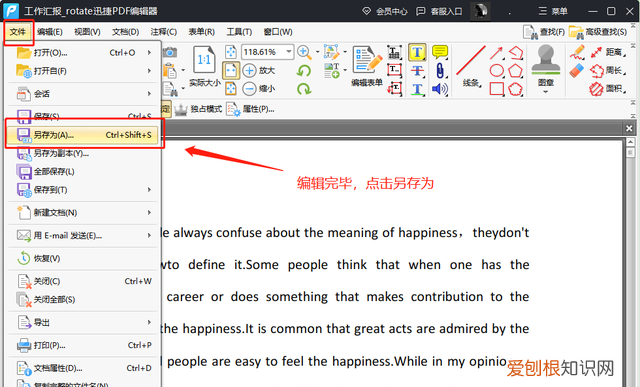Toggle highlighted fit-width view mode
Image resolution: width=640 pixels, height=387 pixels.
(x=231, y=70)
